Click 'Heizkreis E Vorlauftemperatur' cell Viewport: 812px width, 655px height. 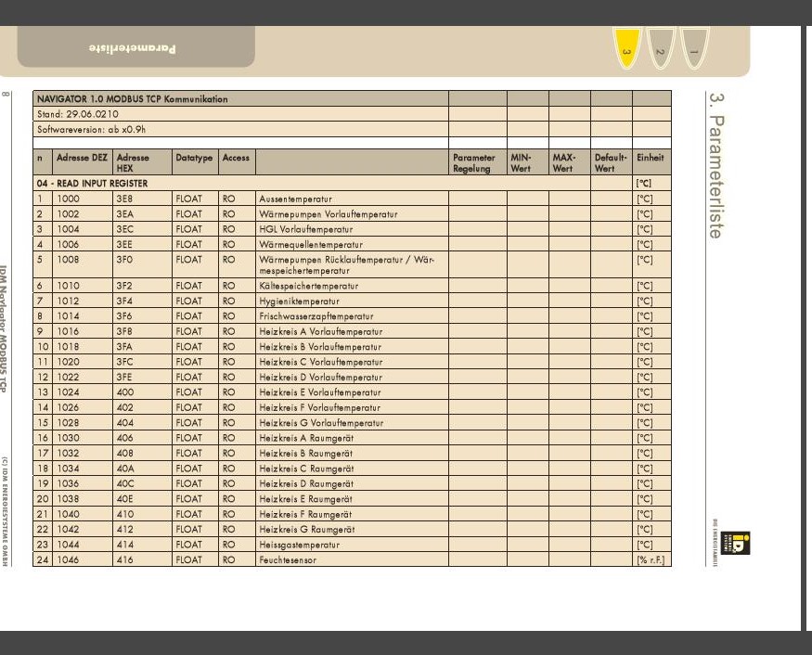pyautogui.click(x=352, y=392)
